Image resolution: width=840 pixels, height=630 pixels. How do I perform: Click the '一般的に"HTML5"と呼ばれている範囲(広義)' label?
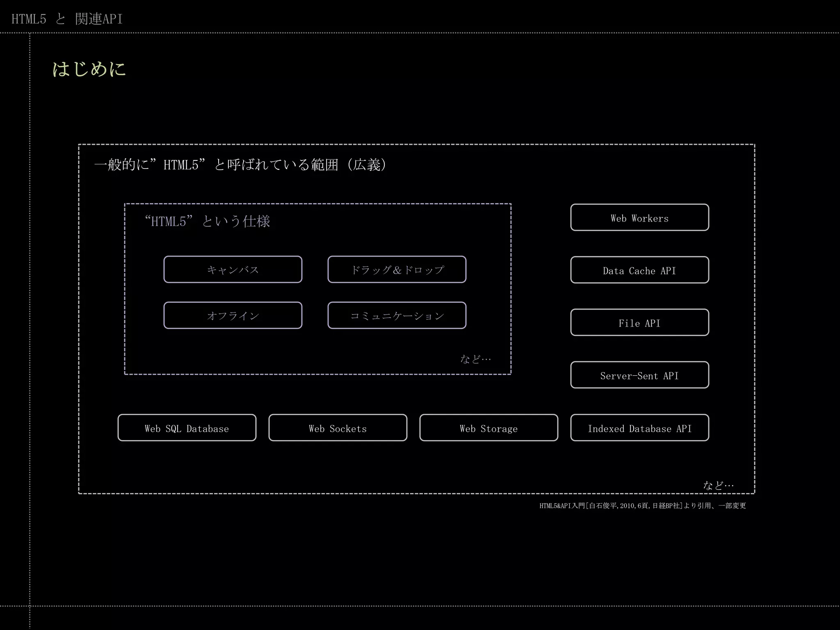click(x=240, y=165)
